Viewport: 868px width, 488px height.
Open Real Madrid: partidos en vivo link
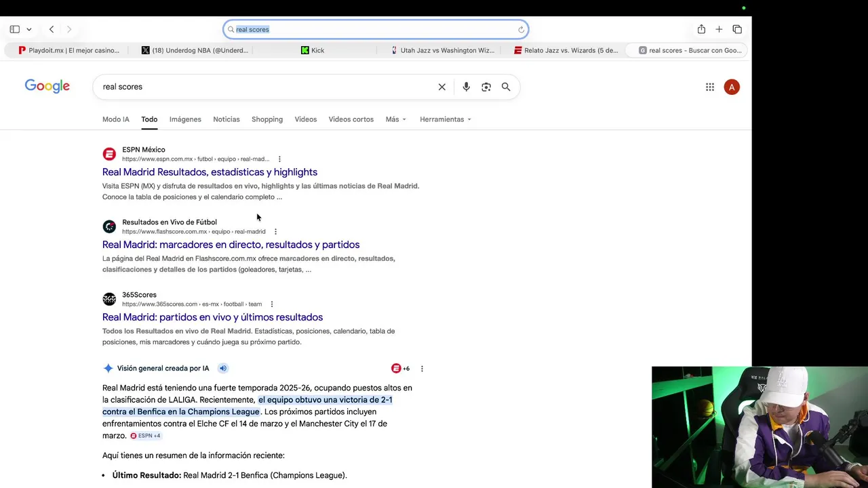coord(212,317)
